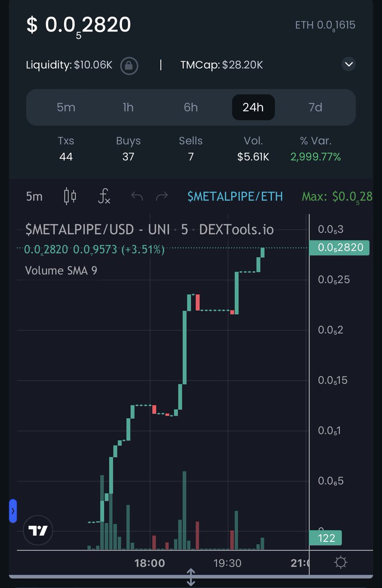Screen dimensions: 382x588
Task: Open the chart settings gear
Action: (340, 563)
